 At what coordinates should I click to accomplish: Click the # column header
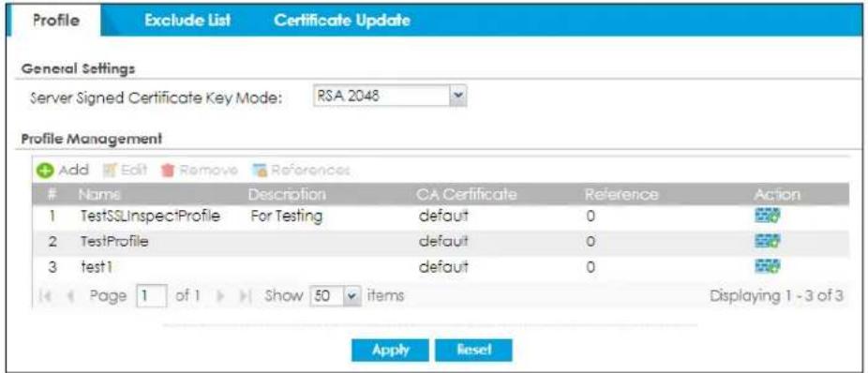[52, 194]
